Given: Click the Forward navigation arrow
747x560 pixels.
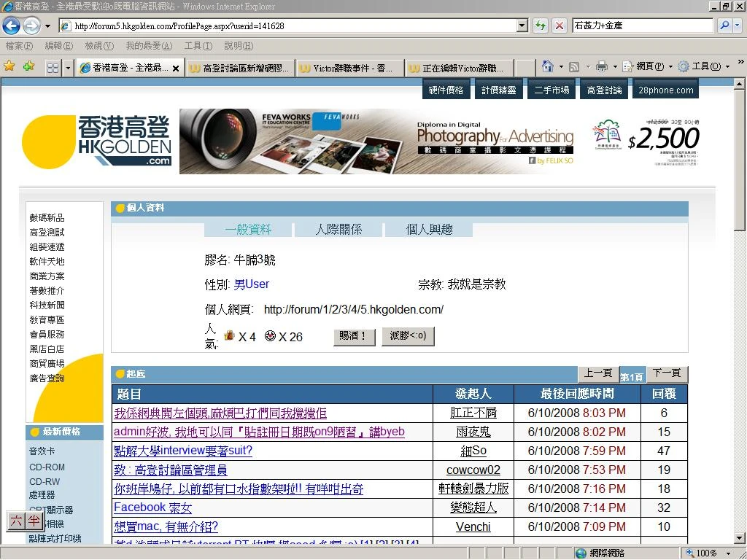Looking at the screenshot, I should [31, 26].
